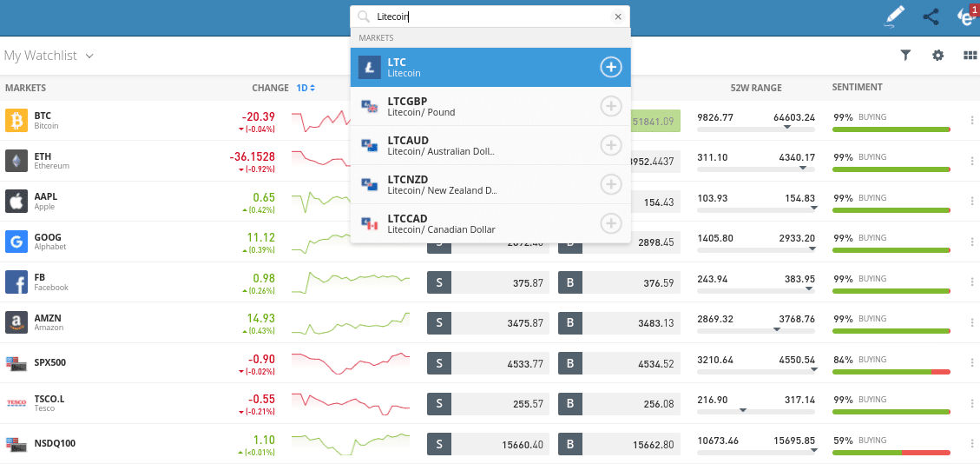This screenshot has width=980, height=464.
Task: Open more options for ETH row
Action: 972,161
